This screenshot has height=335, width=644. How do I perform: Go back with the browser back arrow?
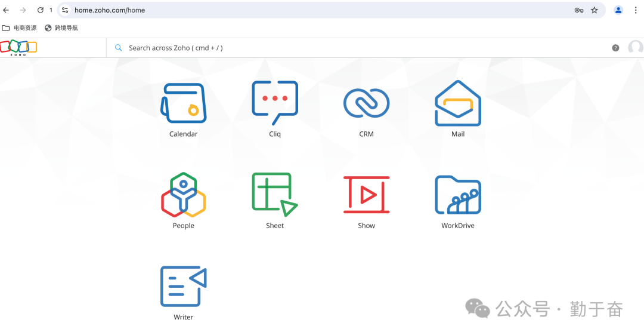coord(7,10)
